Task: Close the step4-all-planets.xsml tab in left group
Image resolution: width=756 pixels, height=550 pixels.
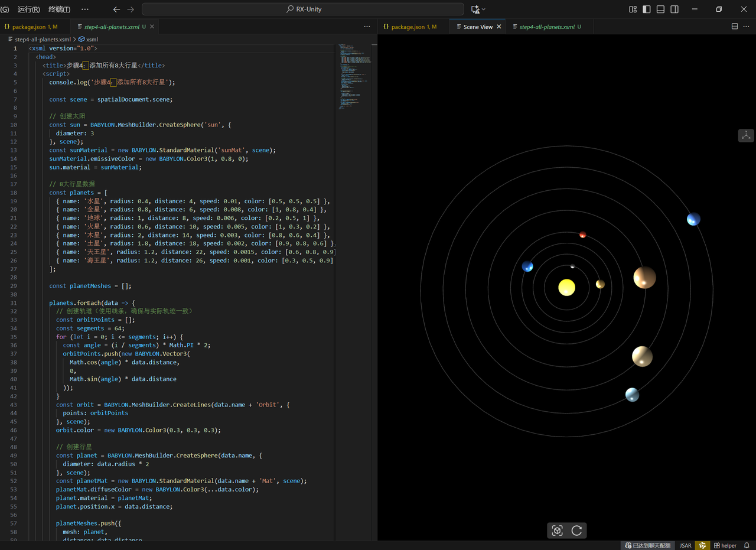Action: [x=152, y=27]
